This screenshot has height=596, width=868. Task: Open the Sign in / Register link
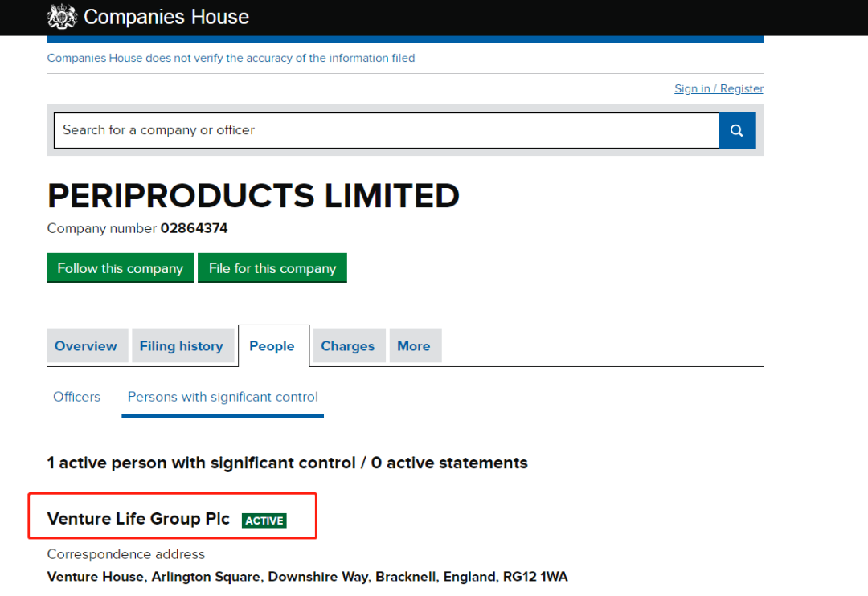[719, 88]
